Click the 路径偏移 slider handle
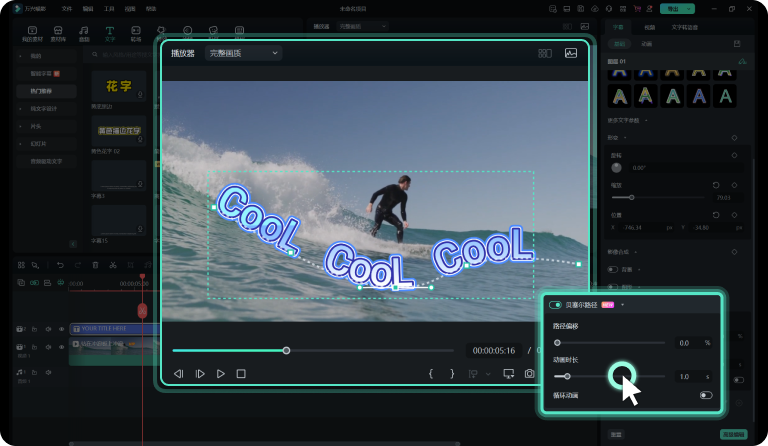The height and width of the screenshot is (446, 768). click(557, 343)
